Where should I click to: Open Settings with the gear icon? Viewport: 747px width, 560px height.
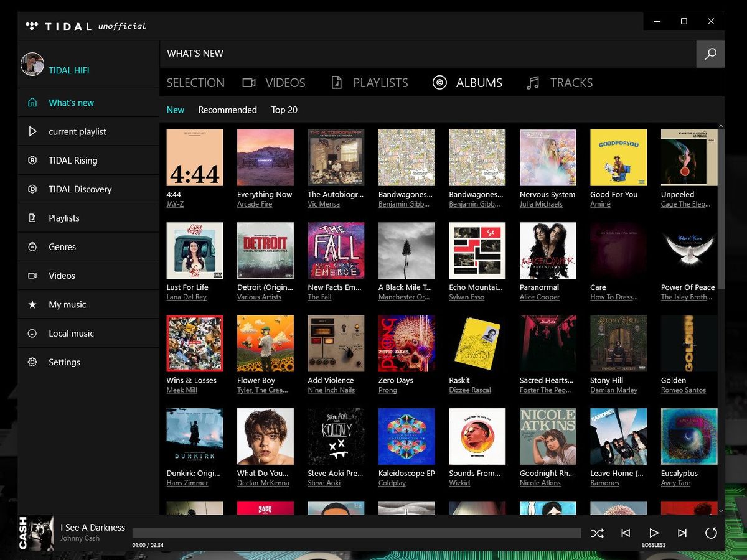tap(32, 362)
